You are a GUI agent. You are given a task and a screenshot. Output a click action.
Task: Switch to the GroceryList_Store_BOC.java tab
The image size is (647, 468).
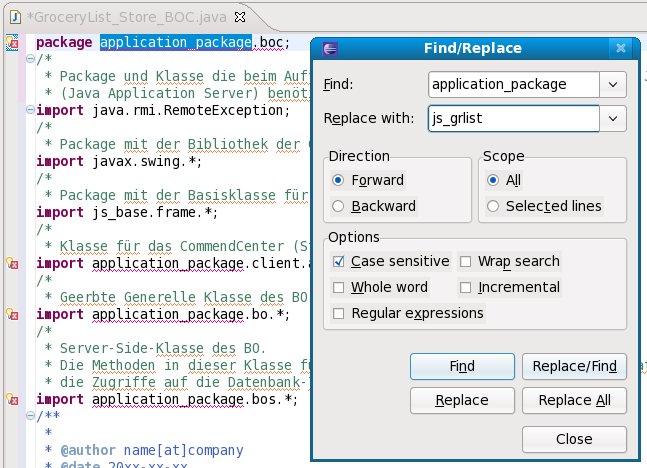[120, 17]
